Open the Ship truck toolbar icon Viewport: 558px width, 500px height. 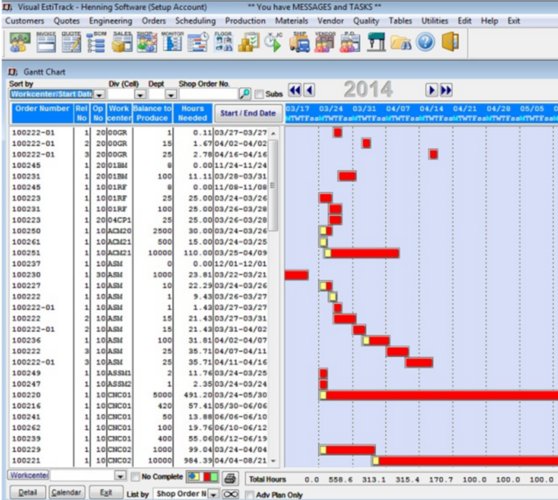(x=299, y=42)
